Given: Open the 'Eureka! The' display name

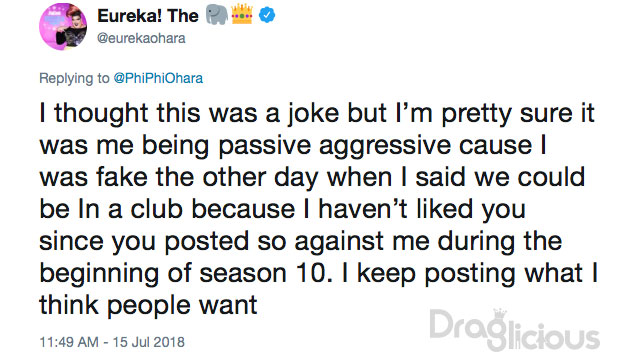Looking at the screenshot, I should [x=148, y=16].
